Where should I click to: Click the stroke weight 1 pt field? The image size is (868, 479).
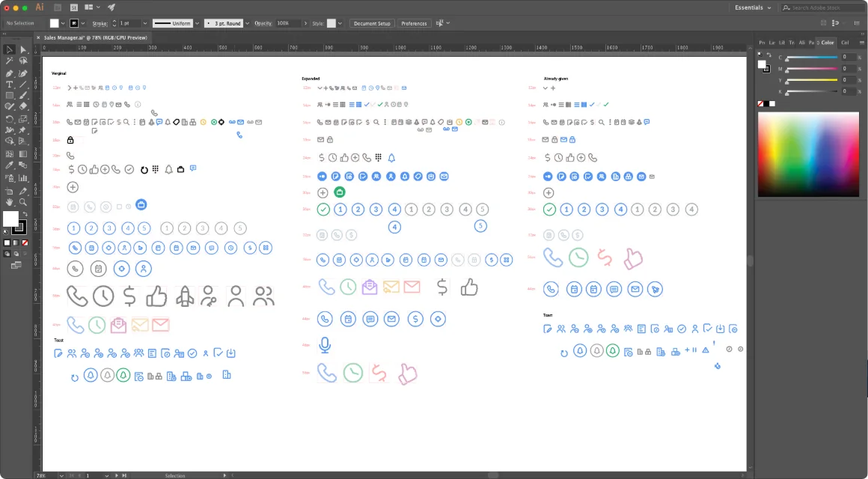tap(129, 23)
